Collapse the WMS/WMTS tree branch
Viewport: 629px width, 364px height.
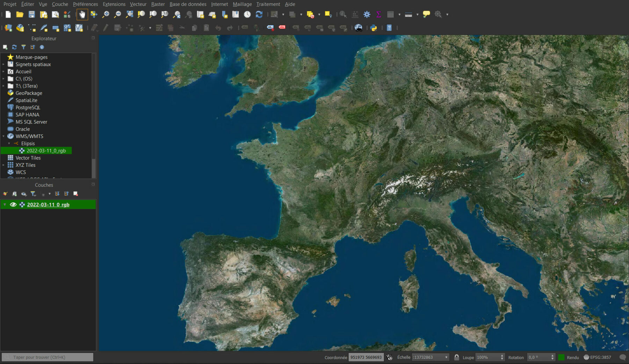click(3, 136)
